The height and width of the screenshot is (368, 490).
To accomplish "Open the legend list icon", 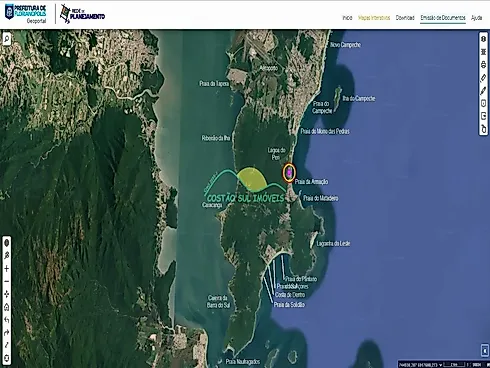I will tap(483, 52).
